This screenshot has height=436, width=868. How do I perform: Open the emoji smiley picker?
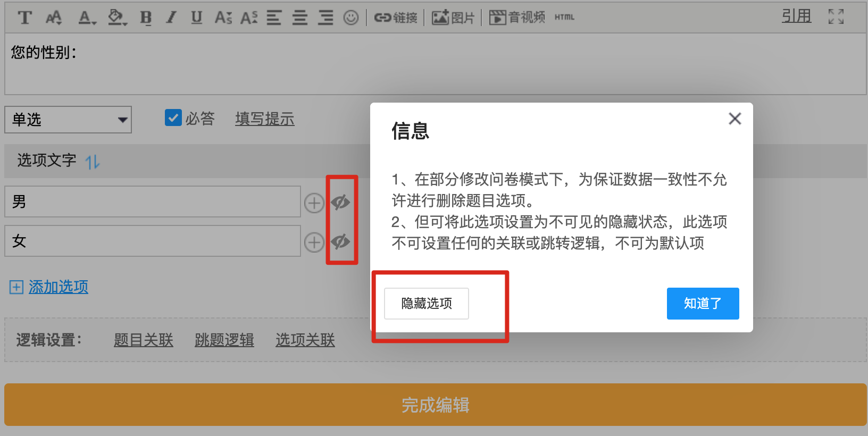pos(350,18)
